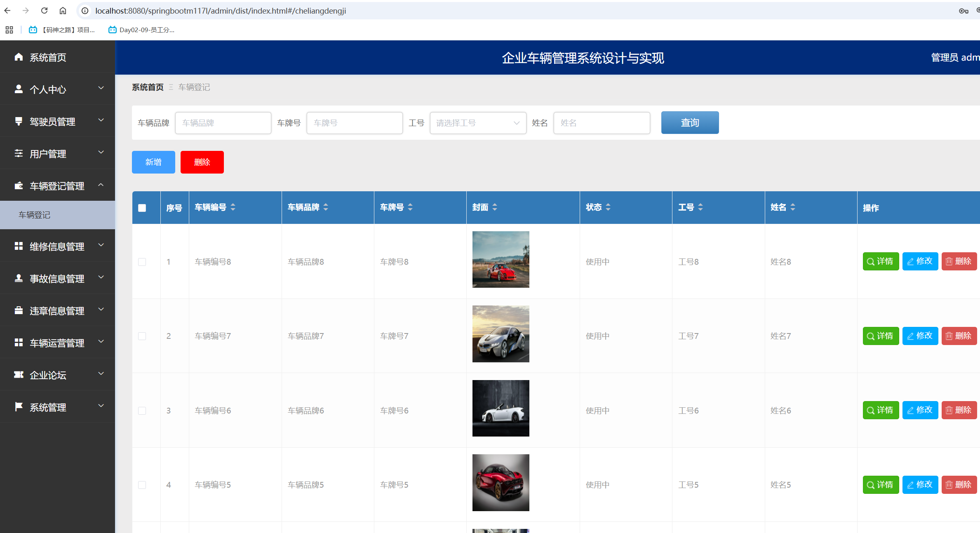
Task: Expand the 个人中心 menu chevron
Action: coord(101,88)
